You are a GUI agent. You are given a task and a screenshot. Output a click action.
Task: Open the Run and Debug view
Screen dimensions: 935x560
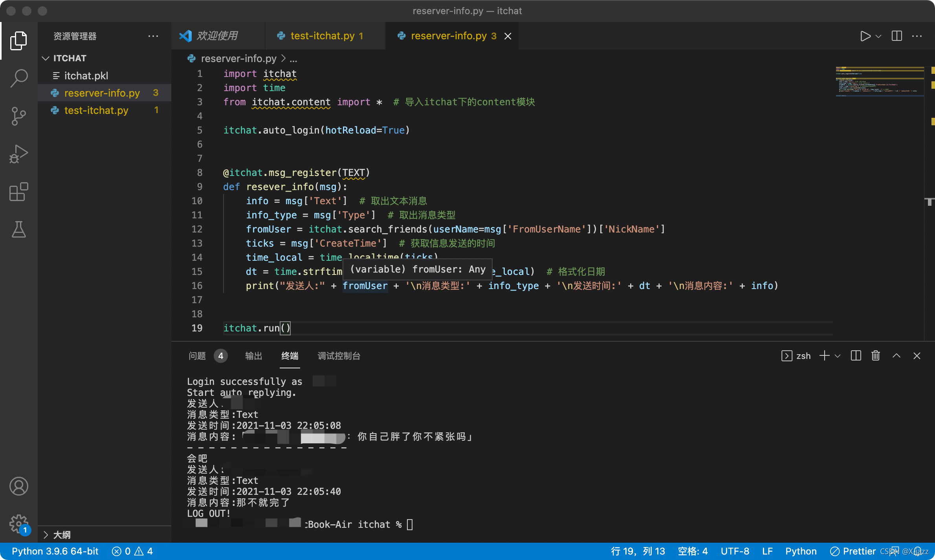point(18,154)
